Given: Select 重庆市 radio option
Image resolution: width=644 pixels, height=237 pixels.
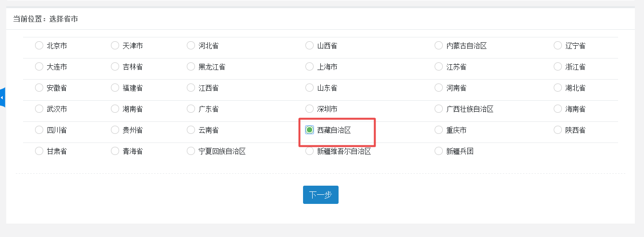Looking at the screenshot, I should pyautogui.click(x=438, y=130).
